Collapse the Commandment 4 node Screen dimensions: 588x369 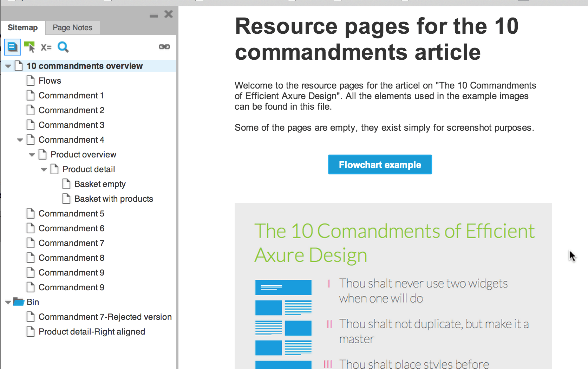pos(20,140)
